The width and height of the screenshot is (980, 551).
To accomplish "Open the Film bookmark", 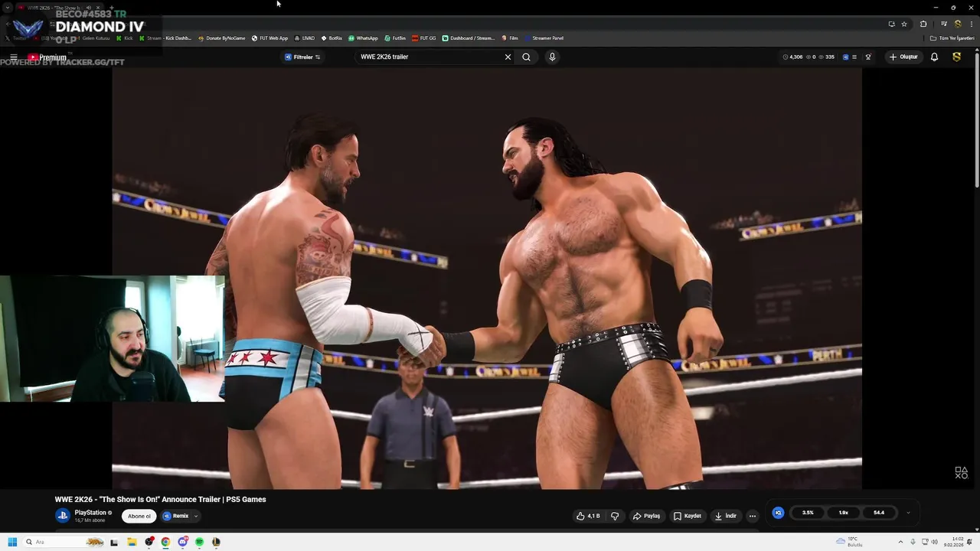I will point(510,38).
